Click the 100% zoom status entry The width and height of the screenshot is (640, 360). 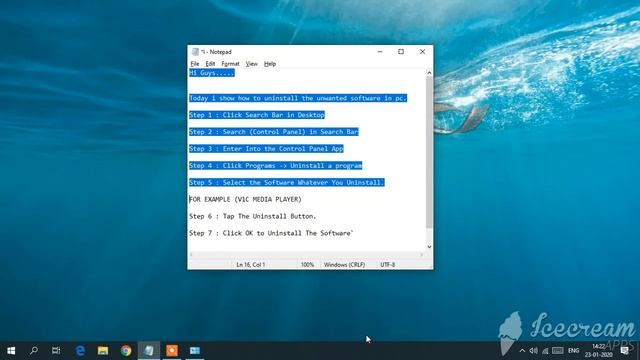(307, 264)
